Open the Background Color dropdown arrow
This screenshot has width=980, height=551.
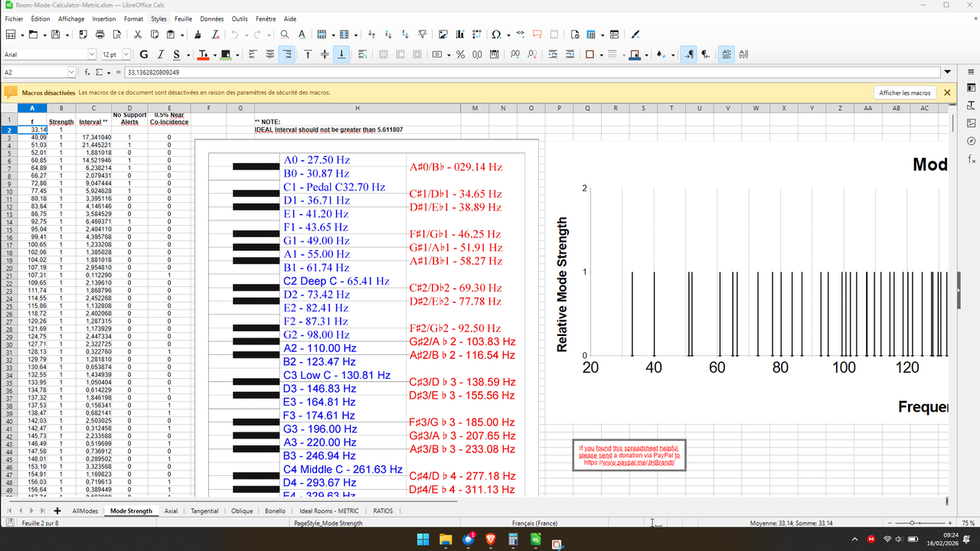tap(237, 54)
